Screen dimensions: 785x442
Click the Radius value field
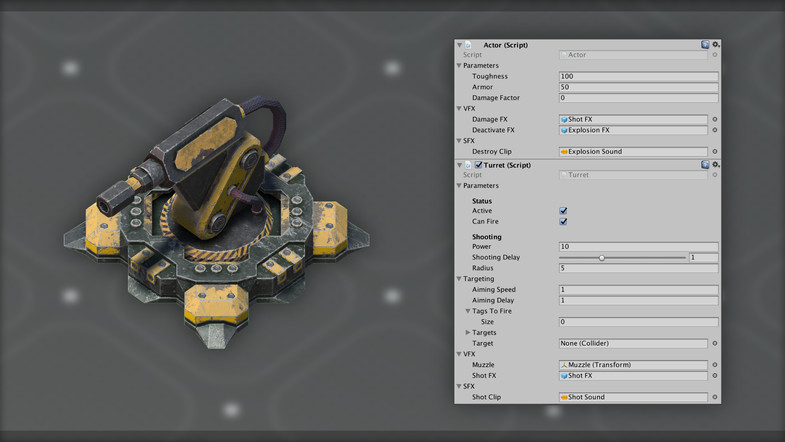pyautogui.click(x=638, y=268)
